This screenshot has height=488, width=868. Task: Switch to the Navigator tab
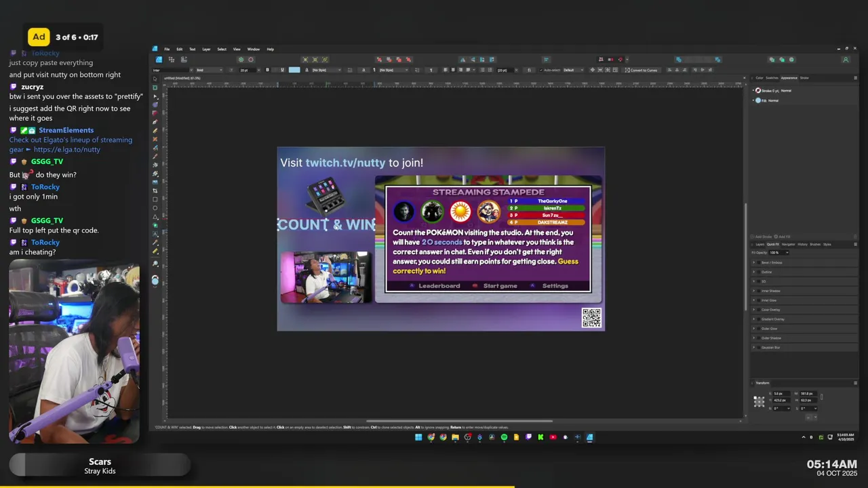788,244
